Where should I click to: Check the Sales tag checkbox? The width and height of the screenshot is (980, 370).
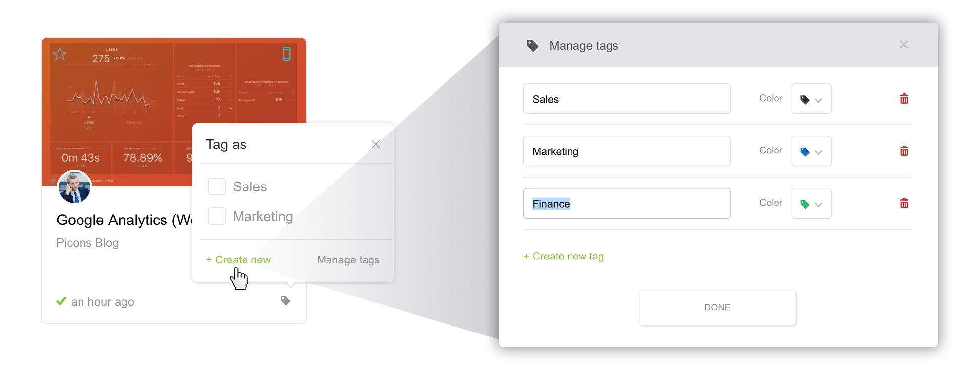point(217,186)
